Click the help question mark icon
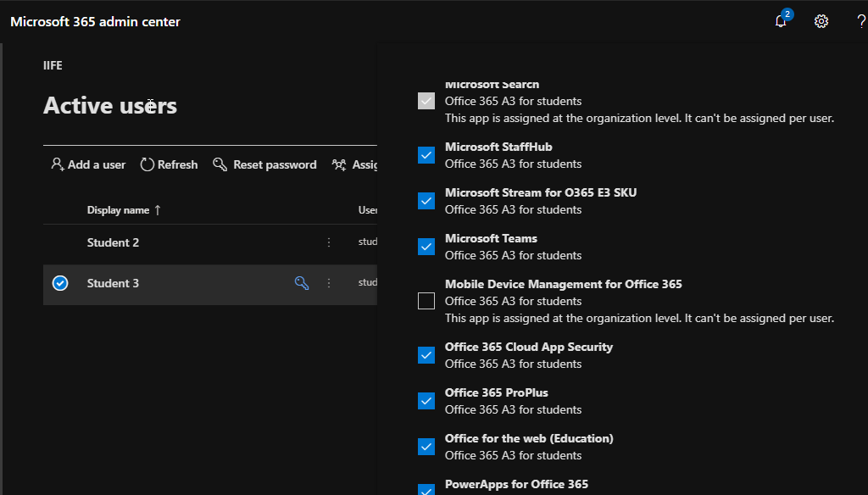The height and width of the screenshot is (495, 868). click(861, 21)
